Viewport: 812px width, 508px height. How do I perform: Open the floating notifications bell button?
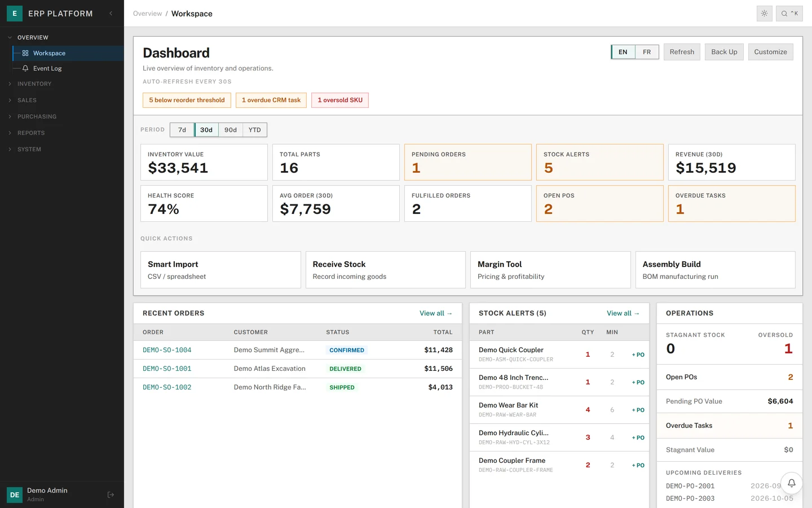pyautogui.click(x=791, y=483)
